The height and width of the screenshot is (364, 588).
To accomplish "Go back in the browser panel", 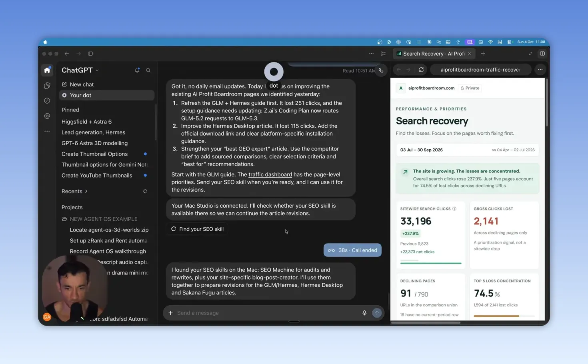I will click(399, 70).
